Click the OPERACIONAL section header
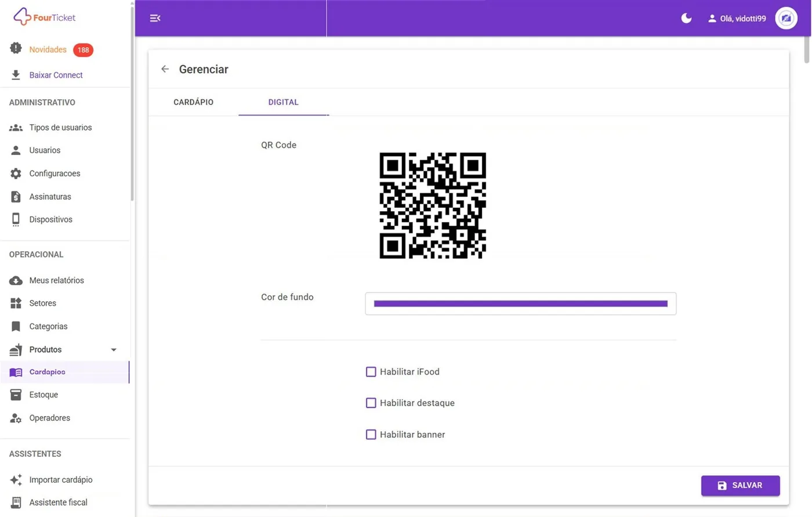Image resolution: width=812 pixels, height=517 pixels. click(37, 254)
